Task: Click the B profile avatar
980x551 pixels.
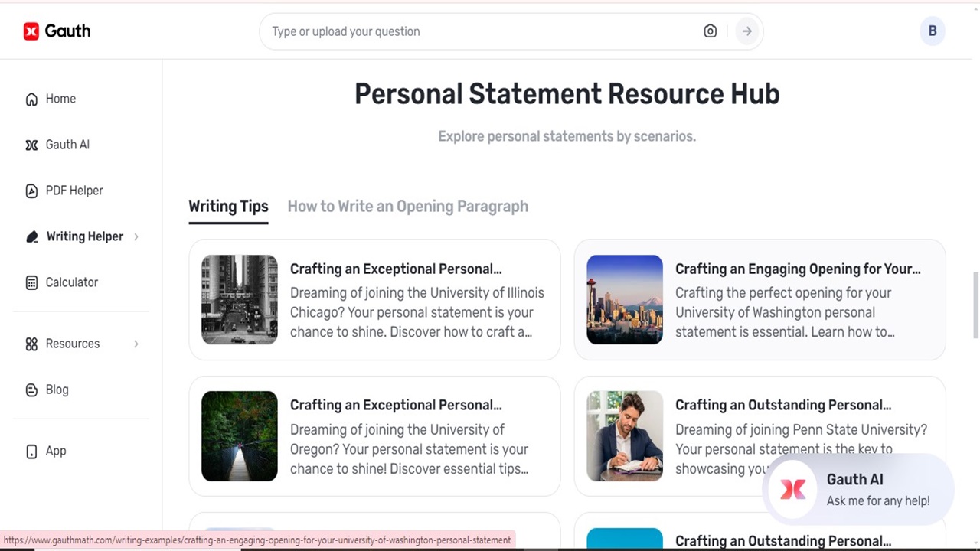Action: tap(933, 31)
